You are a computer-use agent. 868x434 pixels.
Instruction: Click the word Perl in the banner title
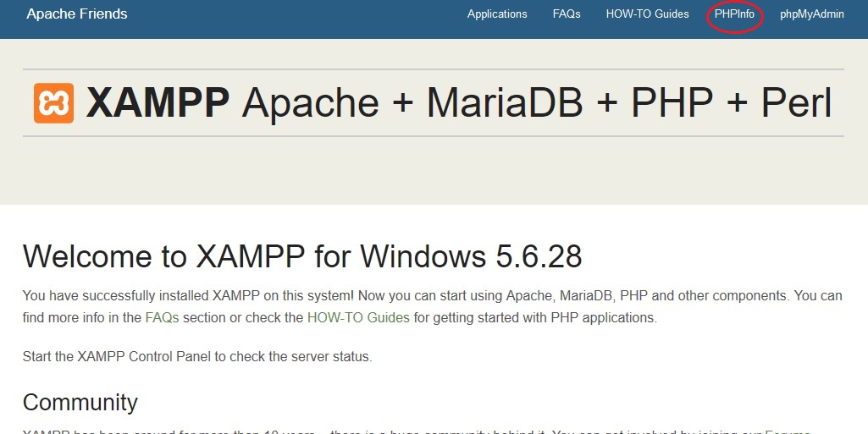tap(795, 103)
